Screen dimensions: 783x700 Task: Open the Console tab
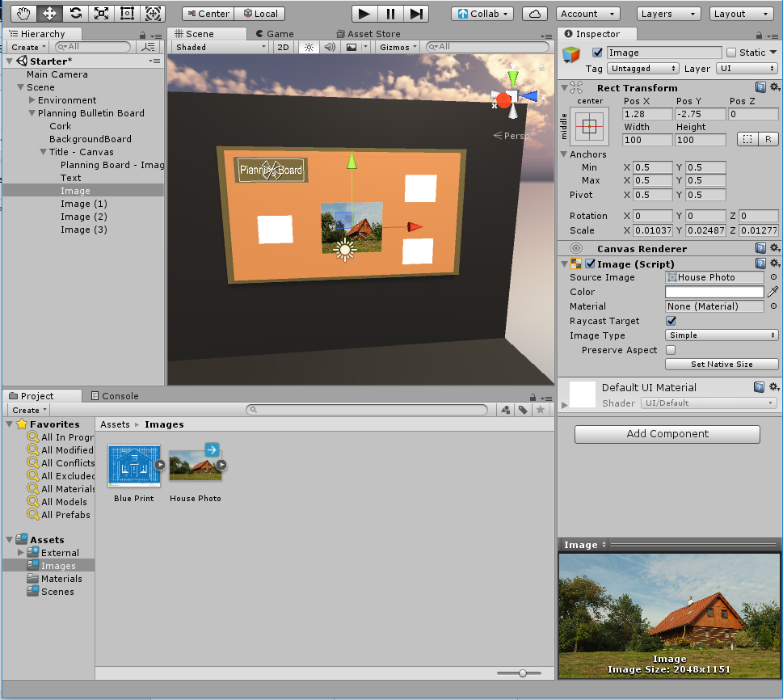coord(115,396)
